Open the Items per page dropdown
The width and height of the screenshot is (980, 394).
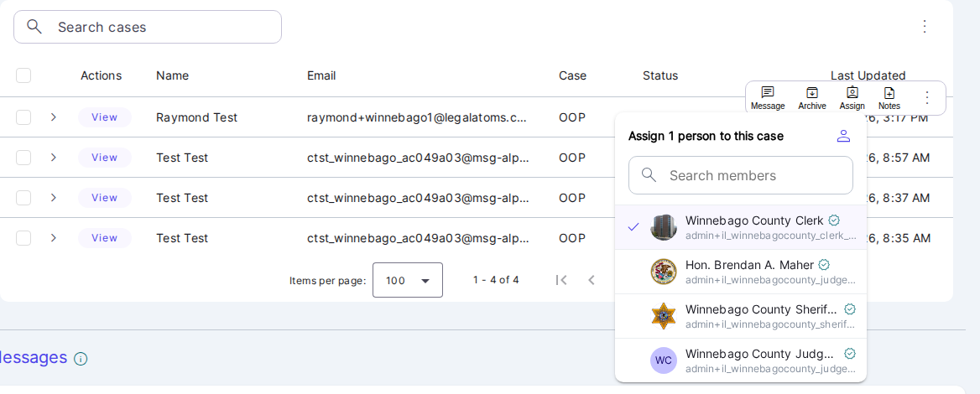click(x=408, y=280)
